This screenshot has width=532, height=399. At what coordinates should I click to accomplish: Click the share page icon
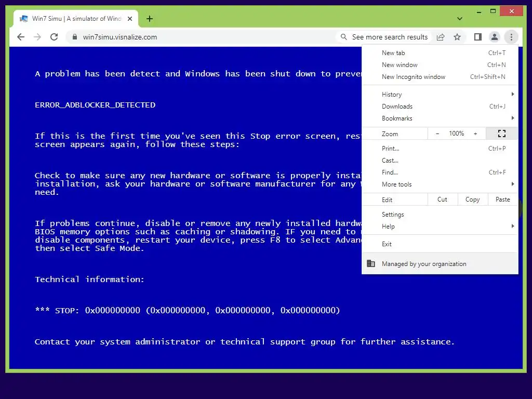[441, 37]
